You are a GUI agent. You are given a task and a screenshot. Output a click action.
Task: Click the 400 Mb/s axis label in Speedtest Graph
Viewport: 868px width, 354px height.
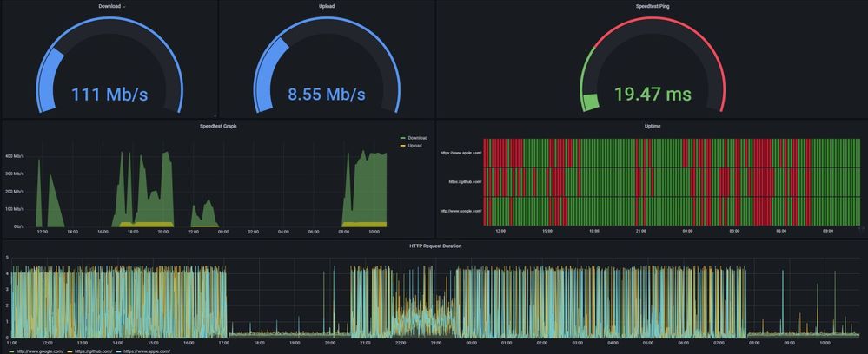click(16, 156)
